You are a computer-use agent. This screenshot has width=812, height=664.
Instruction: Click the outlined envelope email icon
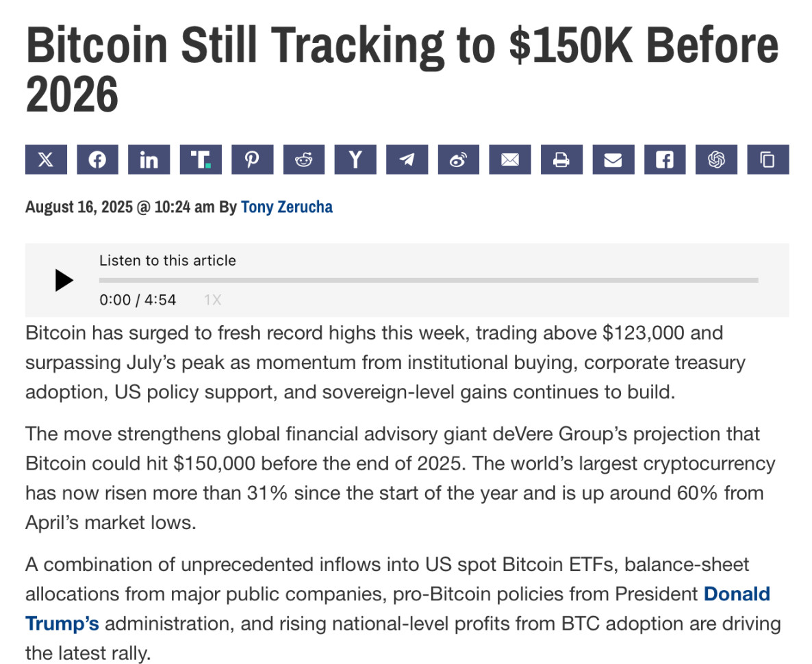click(510, 159)
